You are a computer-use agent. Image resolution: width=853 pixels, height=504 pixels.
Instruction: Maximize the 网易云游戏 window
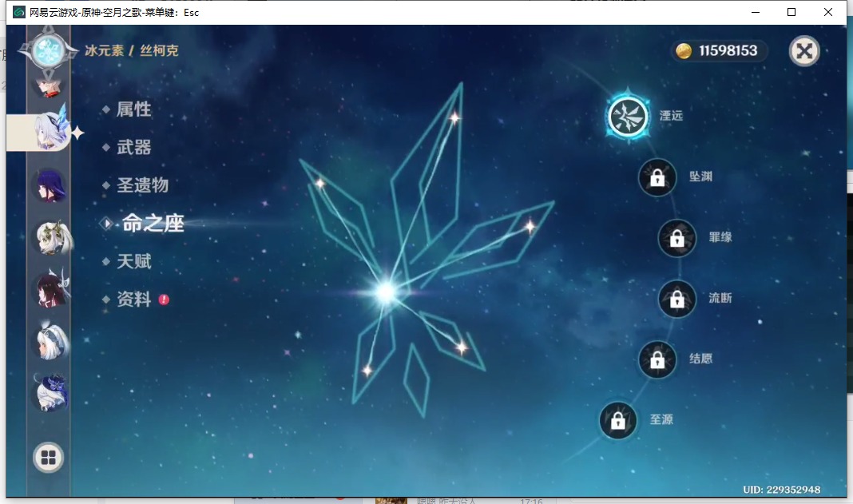[792, 12]
